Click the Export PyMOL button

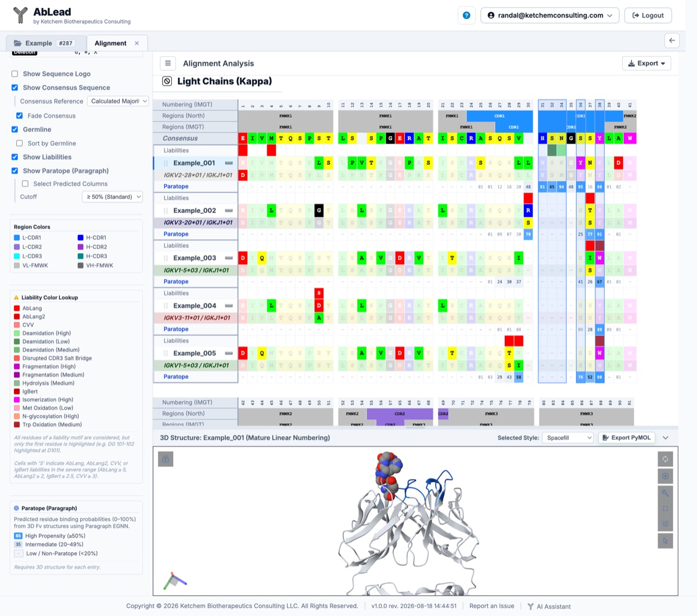coord(626,438)
